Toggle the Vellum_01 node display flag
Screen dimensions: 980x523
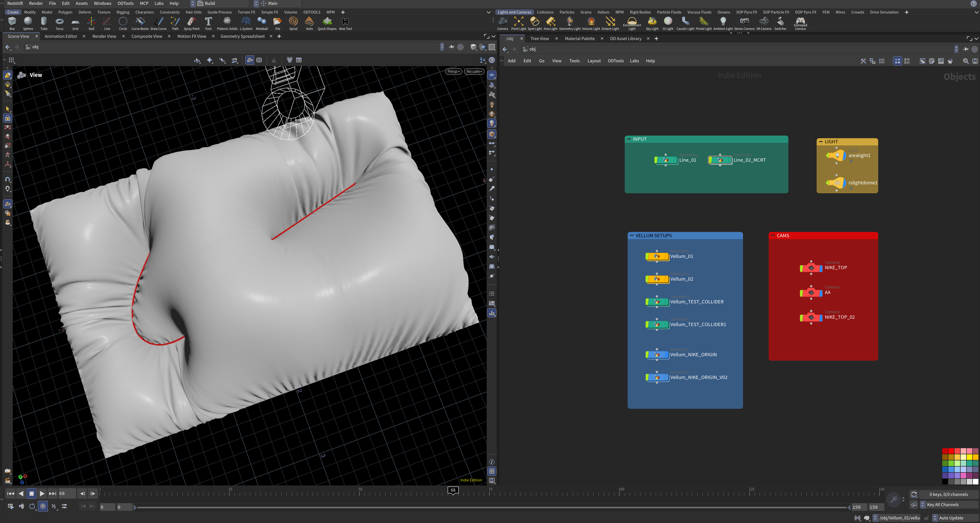click(x=666, y=256)
